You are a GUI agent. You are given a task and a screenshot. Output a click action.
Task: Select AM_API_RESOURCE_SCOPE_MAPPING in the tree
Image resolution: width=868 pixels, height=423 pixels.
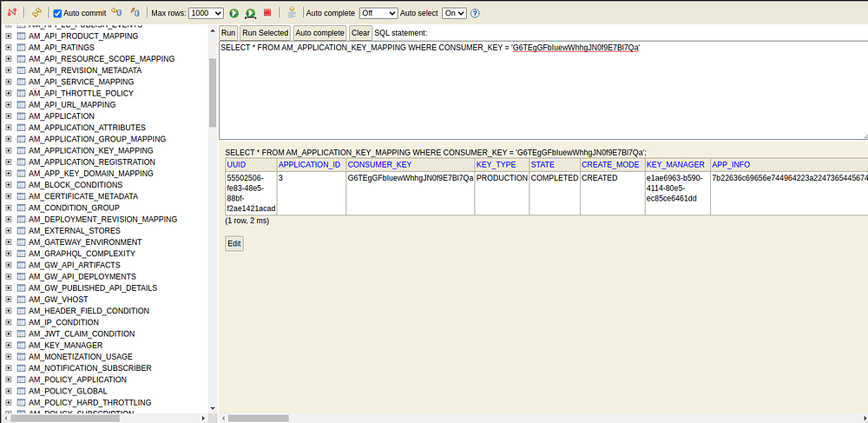[102, 59]
